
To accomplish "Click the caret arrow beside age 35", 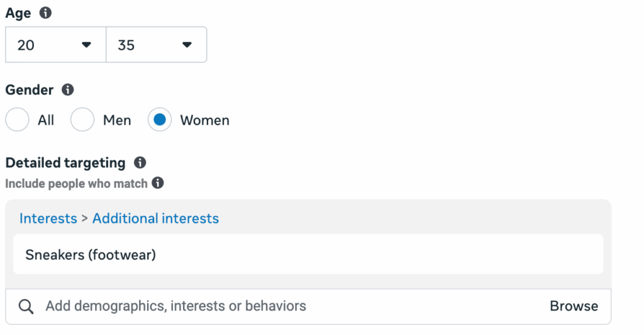I will coord(187,45).
